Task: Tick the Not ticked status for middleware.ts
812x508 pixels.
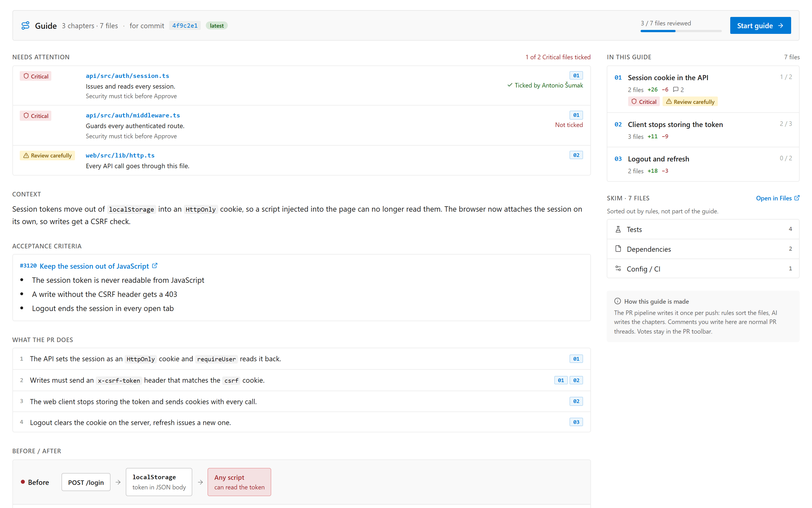Action: (569, 125)
